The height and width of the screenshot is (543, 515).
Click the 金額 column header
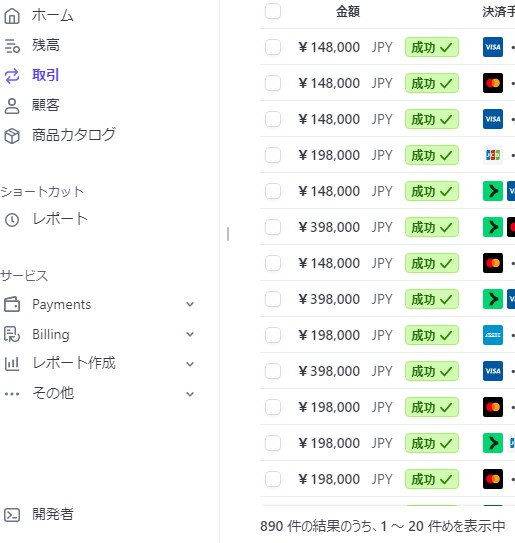(x=348, y=11)
